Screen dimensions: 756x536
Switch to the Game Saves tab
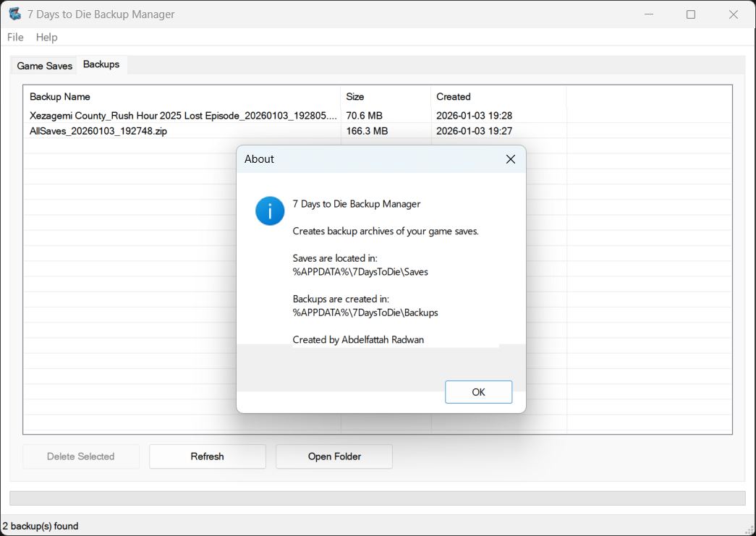point(45,66)
